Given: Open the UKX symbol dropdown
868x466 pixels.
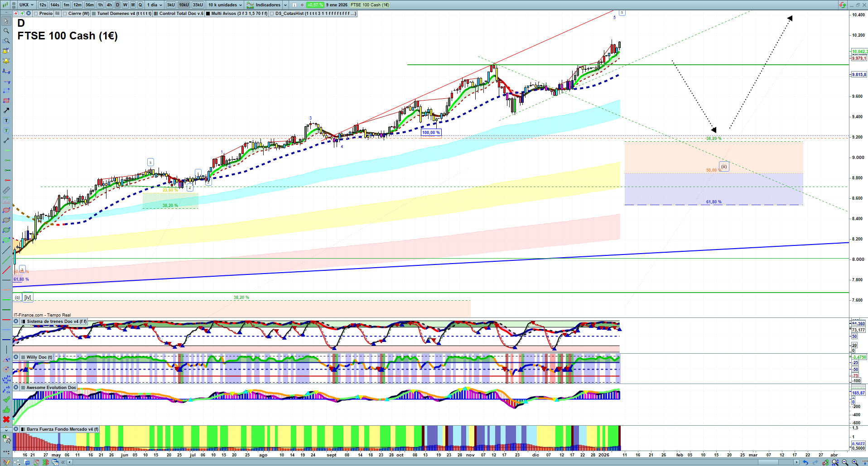Looking at the screenshot, I should (26, 5).
